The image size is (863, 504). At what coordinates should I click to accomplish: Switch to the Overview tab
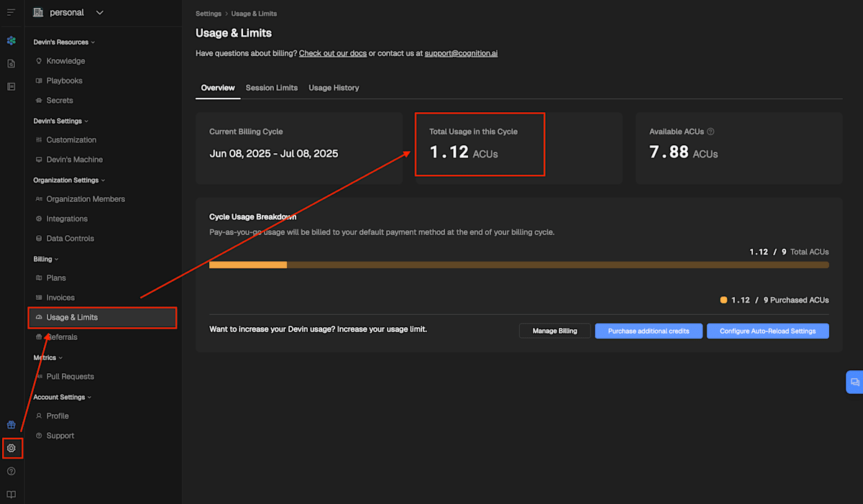coord(218,88)
